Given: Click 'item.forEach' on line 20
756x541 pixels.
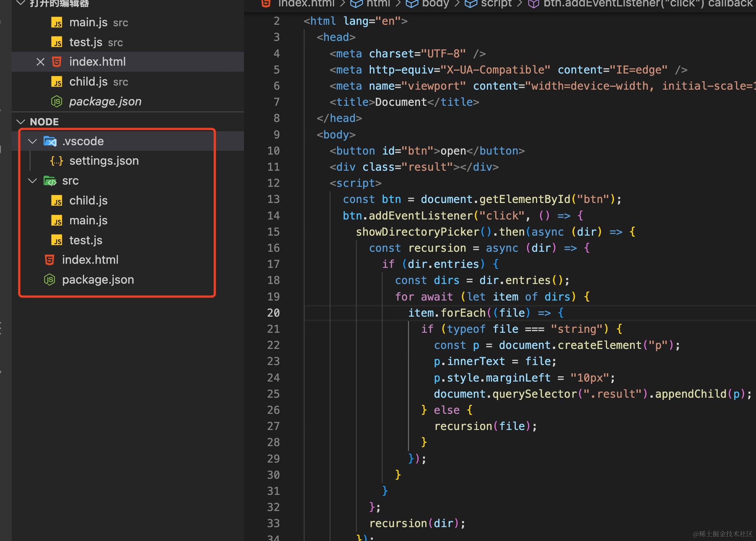Looking at the screenshot, I should [x=447, y=313].
